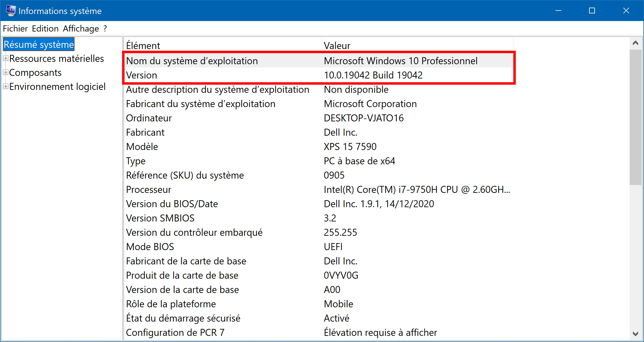644x342 pixels.
Task: Click the scrollbar down arrow
Action: click(x=635, y=333)
